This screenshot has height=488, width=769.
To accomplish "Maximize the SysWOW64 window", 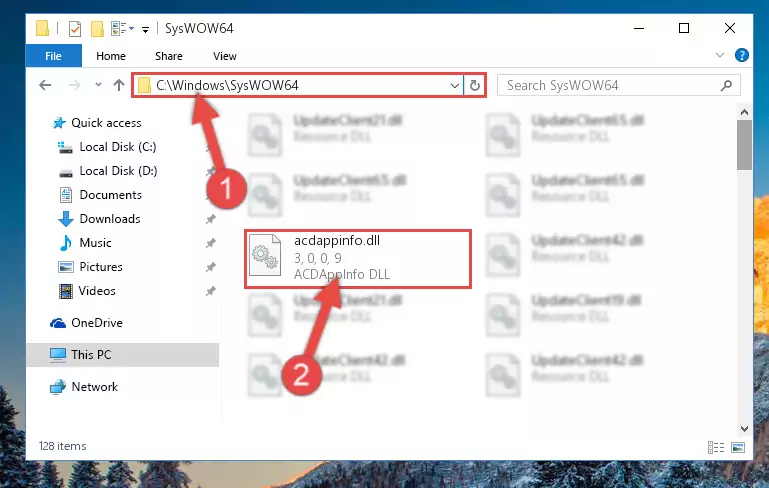I will (684, 28).
